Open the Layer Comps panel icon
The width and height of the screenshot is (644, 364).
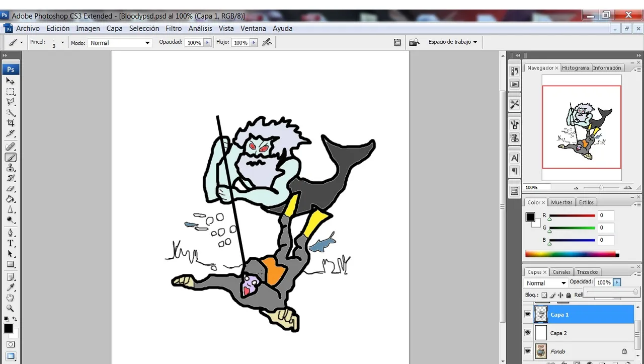514,191
